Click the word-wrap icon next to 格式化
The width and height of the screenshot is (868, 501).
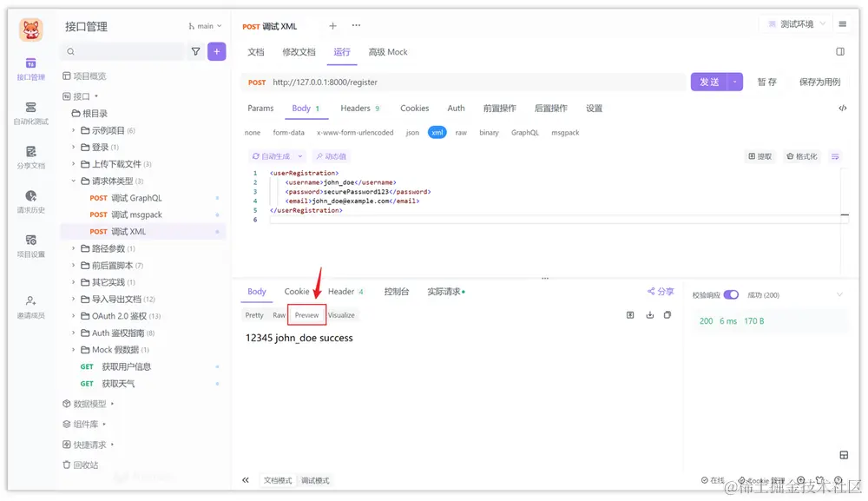point(835,156)
